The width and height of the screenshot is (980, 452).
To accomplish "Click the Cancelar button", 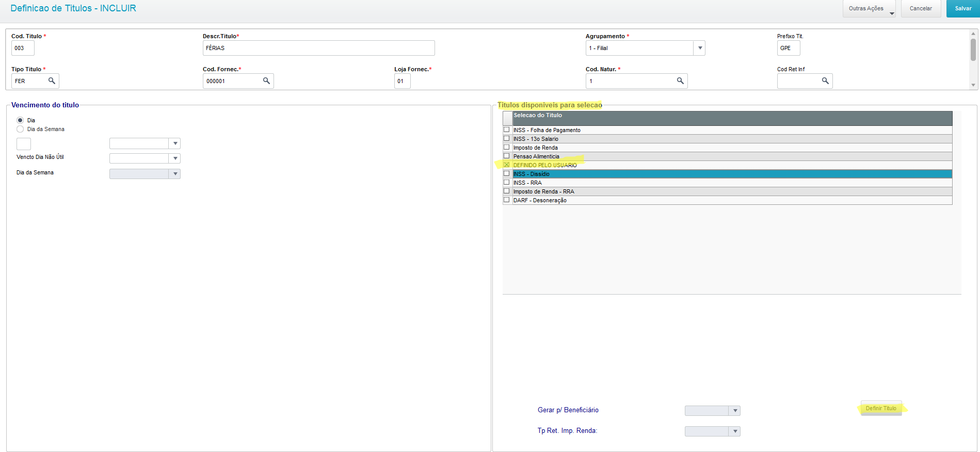I will 921,9.
